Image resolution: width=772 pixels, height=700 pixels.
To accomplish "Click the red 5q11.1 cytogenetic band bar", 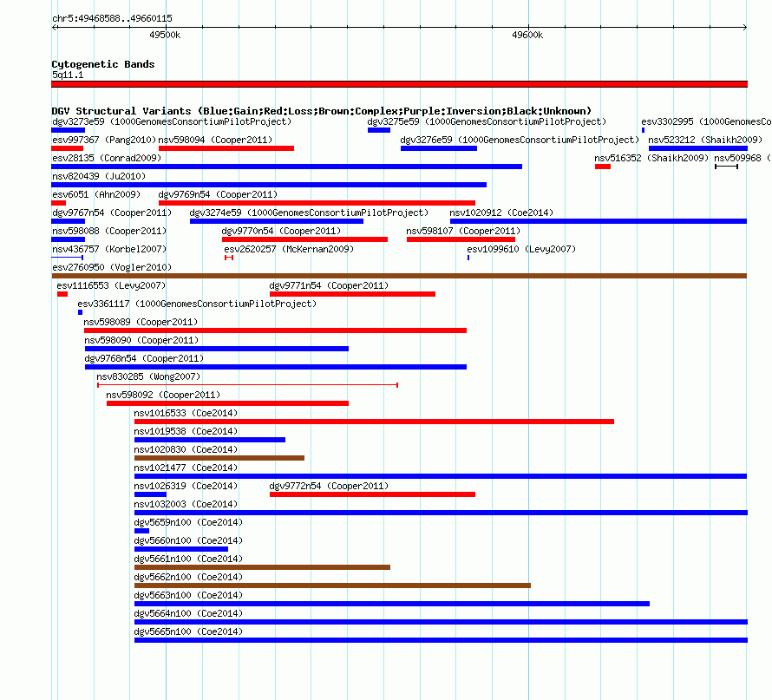I will point(399,84).
